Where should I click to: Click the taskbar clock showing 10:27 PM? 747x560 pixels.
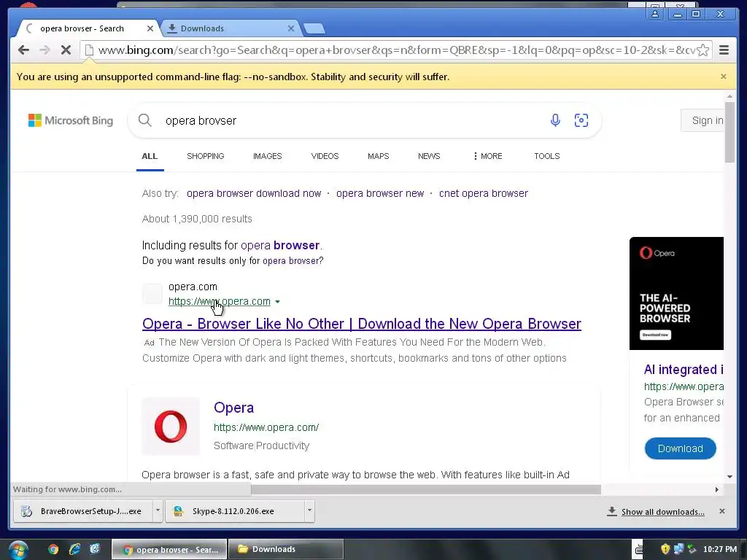pos(719,549)
